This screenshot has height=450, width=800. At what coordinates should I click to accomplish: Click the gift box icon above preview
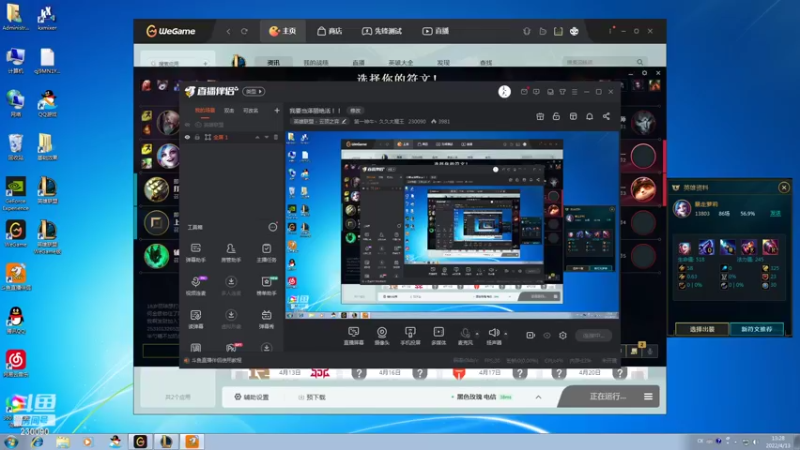[x=540, y=116]
